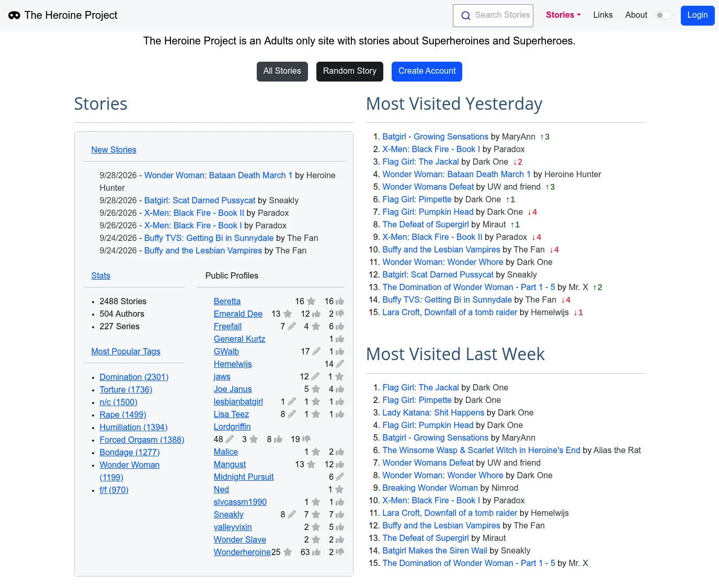719x588 pixels.
Task: Expand the Stories dropdown menu
Action: point(563,15)
